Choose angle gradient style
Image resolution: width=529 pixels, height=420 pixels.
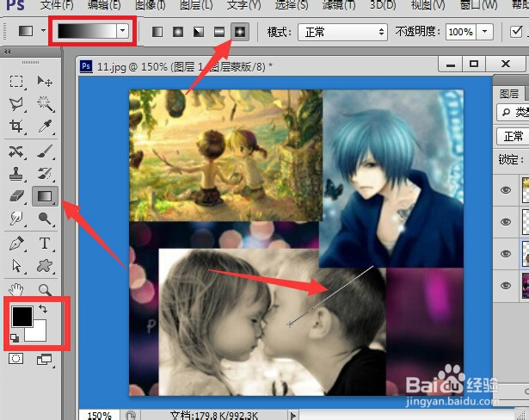click(199, 32)
